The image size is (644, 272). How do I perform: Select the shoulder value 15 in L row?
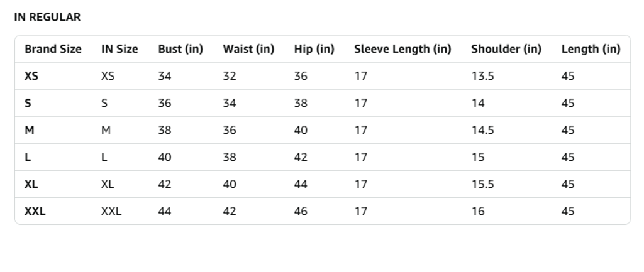click(x=478, y=157)
